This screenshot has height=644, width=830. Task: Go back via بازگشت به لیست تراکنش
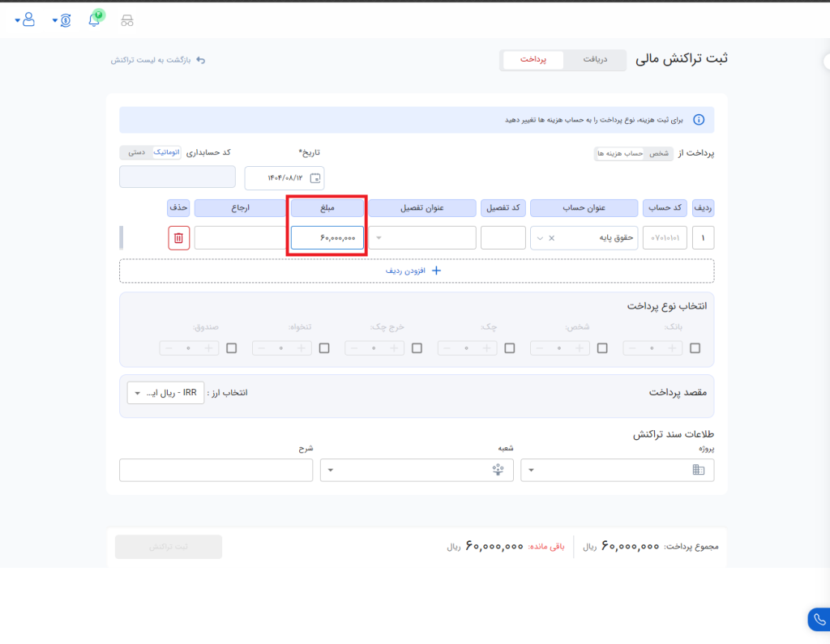(x=158, y=60)
